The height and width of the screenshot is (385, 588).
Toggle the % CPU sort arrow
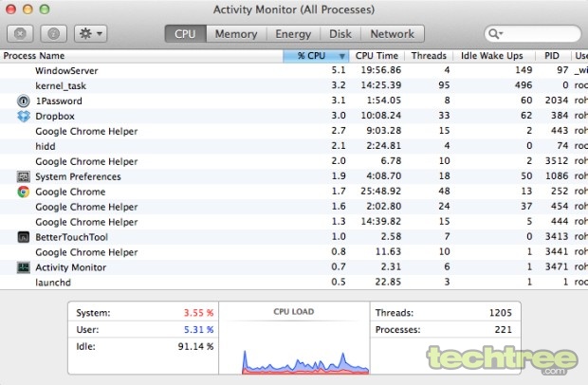(341, 56)
